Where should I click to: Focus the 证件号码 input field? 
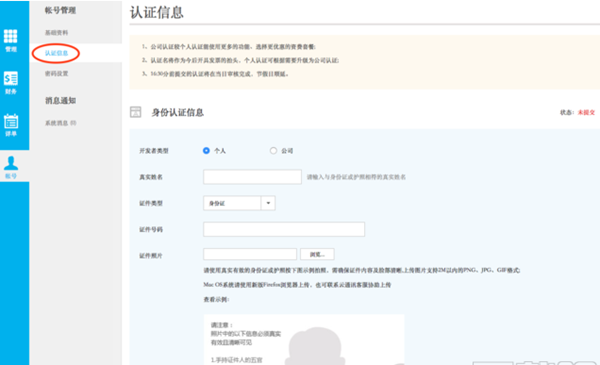[x=284, y=229]
